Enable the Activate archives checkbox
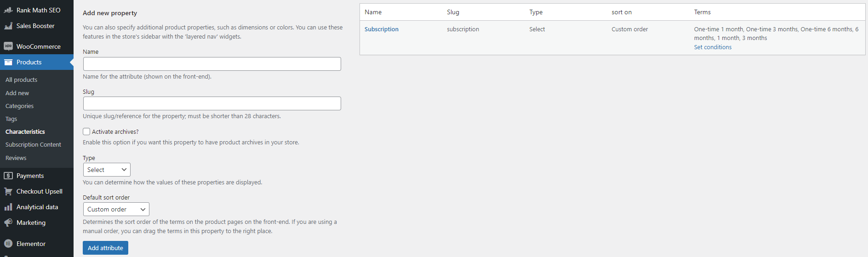 click(86, 131)
